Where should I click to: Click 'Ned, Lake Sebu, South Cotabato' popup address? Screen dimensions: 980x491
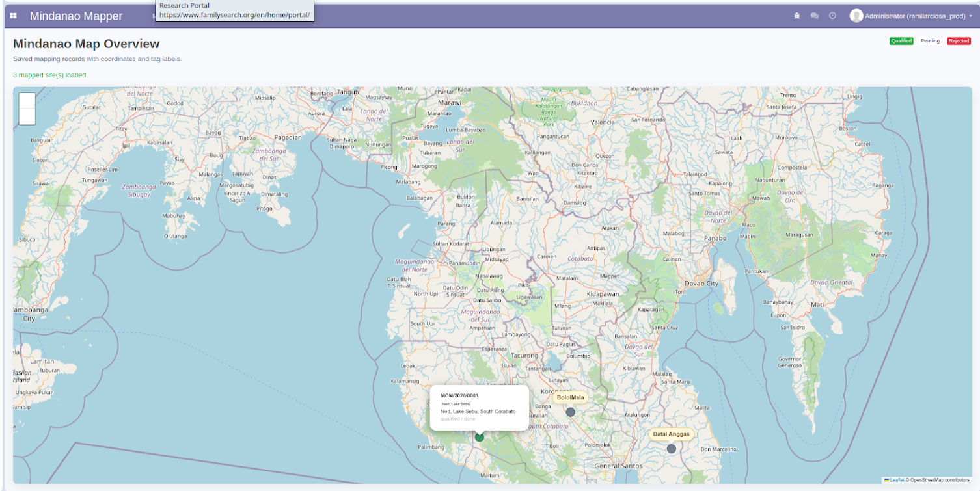(x=478, y=411)
